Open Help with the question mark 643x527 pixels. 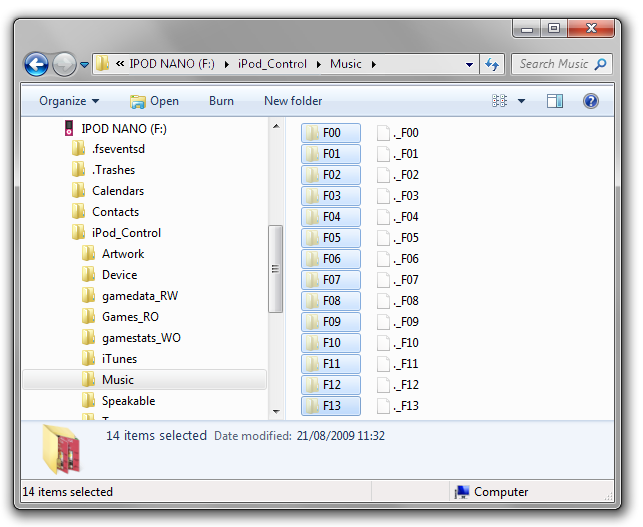(591, 101)
